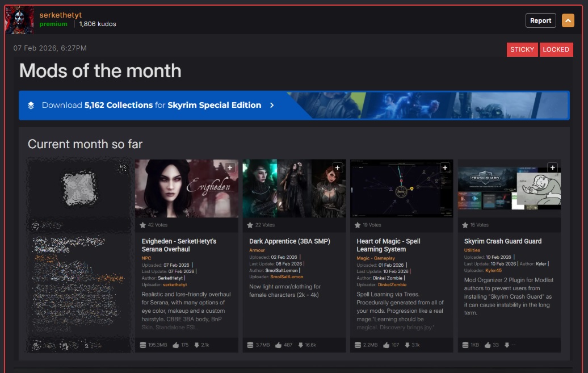
Task: Select the NPC category link
Action: [x=146, y=258]
